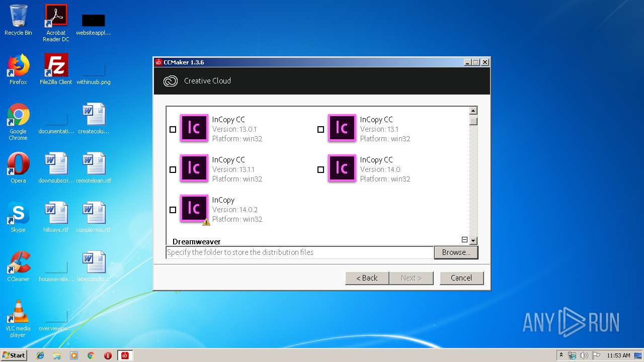Go Back to previous step
The width and height of the screenshot is (644, 362).
coord(367,278)
